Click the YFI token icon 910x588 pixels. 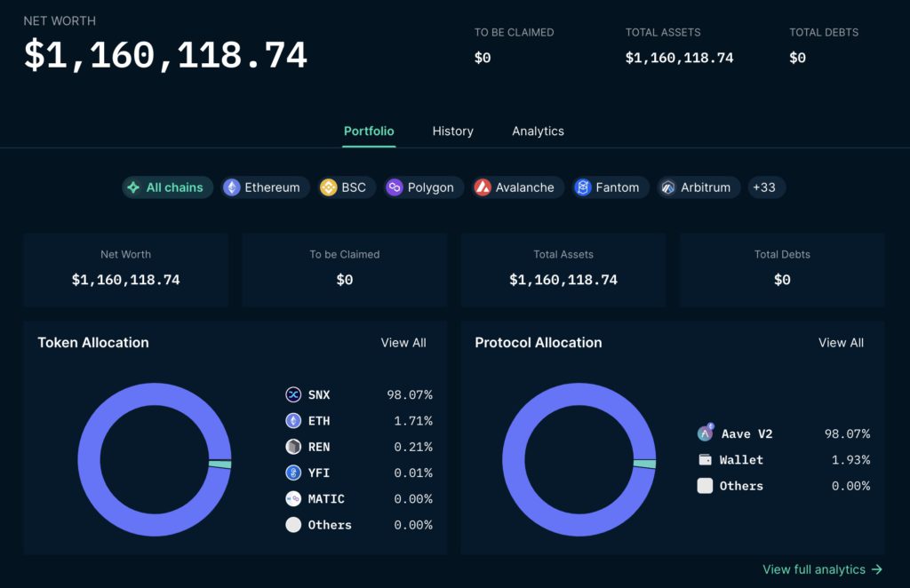293,473
